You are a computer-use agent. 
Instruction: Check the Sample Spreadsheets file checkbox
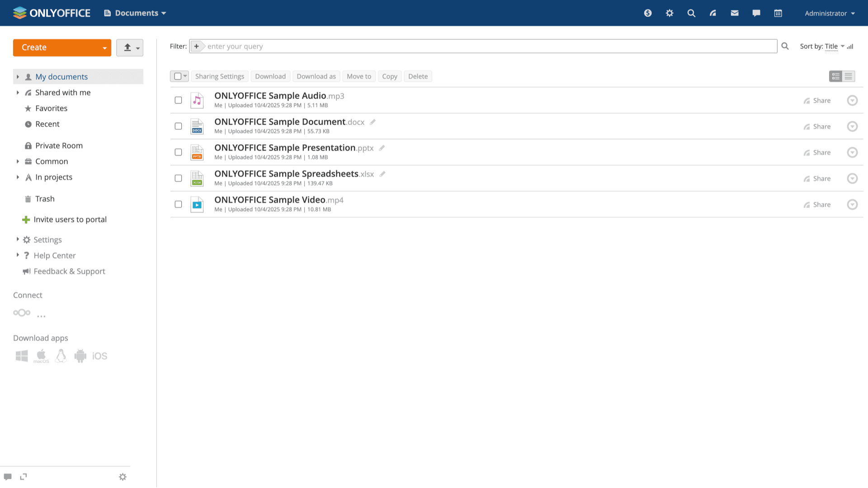[x=179, y=178]
